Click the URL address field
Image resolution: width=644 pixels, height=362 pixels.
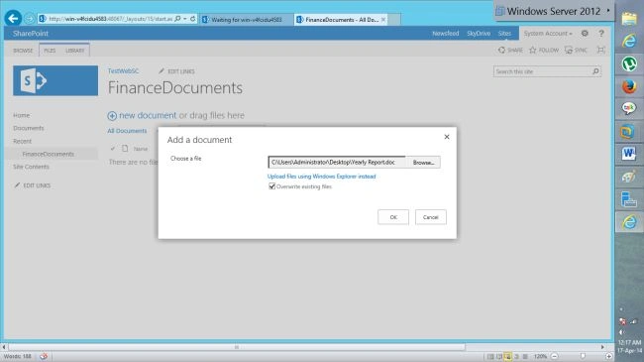(110, 19)
